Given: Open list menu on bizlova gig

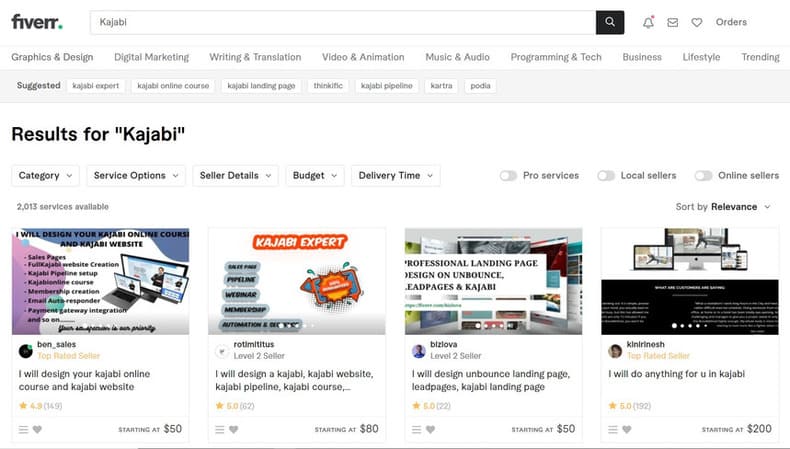Looking at the screenshot, I should click(416, 429).
